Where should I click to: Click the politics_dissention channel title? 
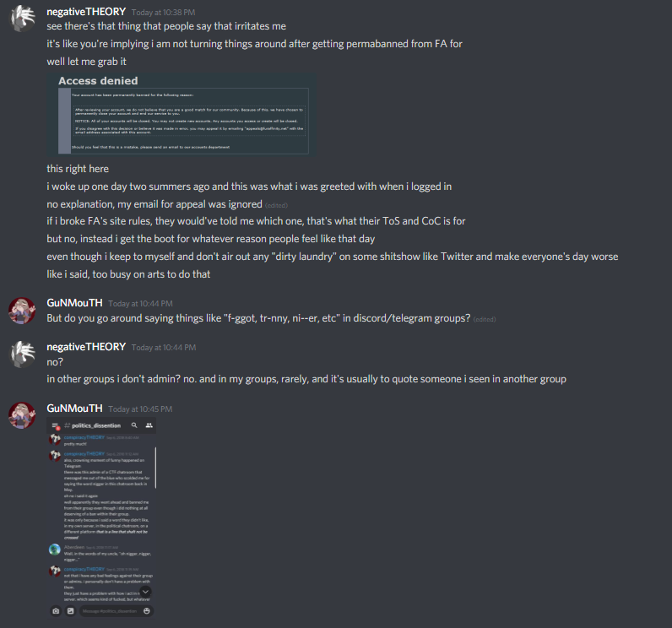tap(96, 425)
